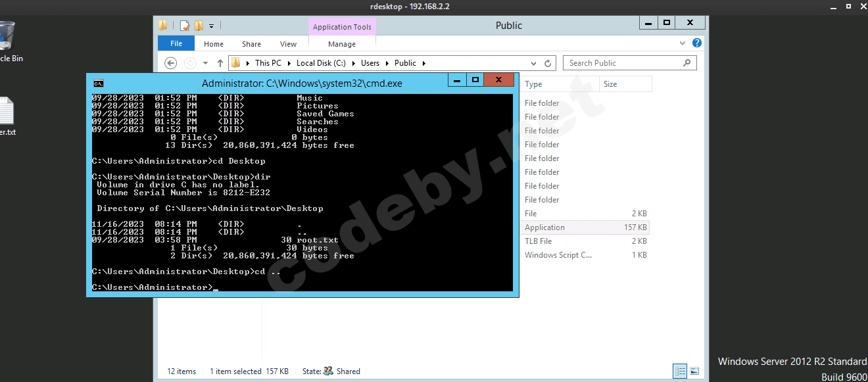868x382 pixels.
Task: Select the row with Type 'File'
Action: click(585, 214)
